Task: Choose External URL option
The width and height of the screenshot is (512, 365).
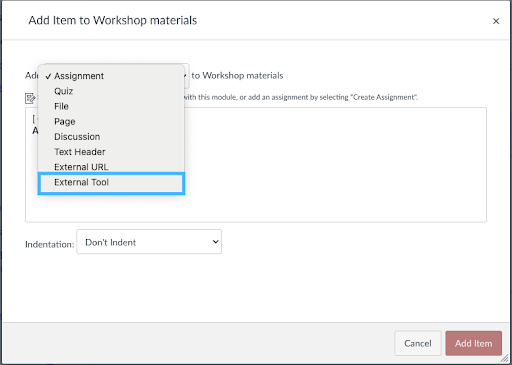Action: pyautogui.click(x=111, y=167)
